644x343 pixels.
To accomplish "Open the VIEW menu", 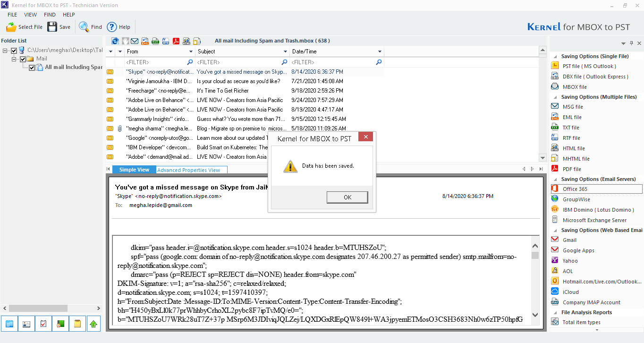I will [30, 15].
